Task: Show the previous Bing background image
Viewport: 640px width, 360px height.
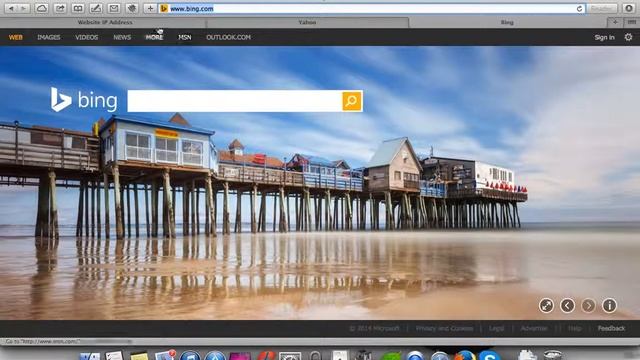Action: (567, 305)
